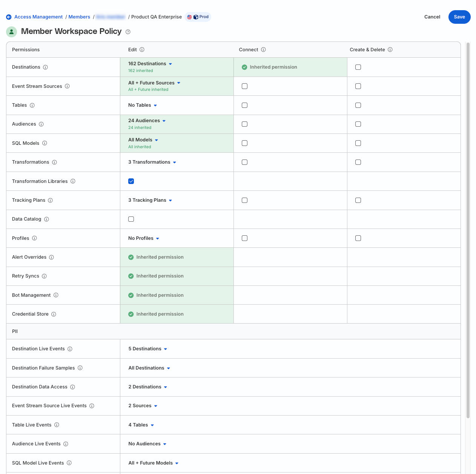Click the Save button
476x474 pixels.
coord(459,17)
